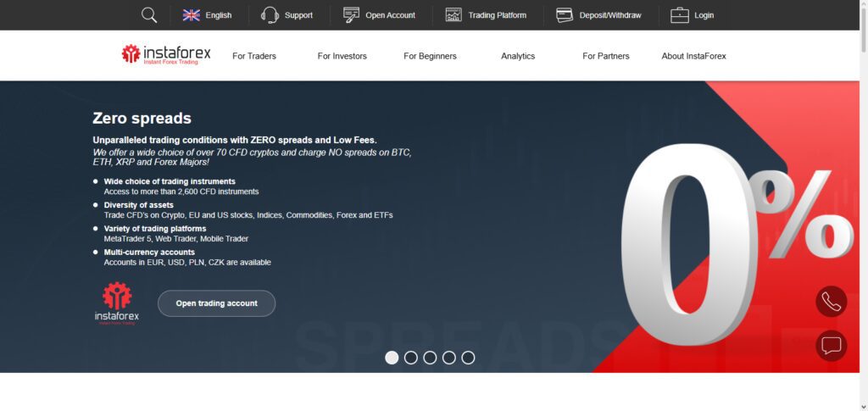
Task: Click the page vertical scrollbar
Action: (864, 205)
